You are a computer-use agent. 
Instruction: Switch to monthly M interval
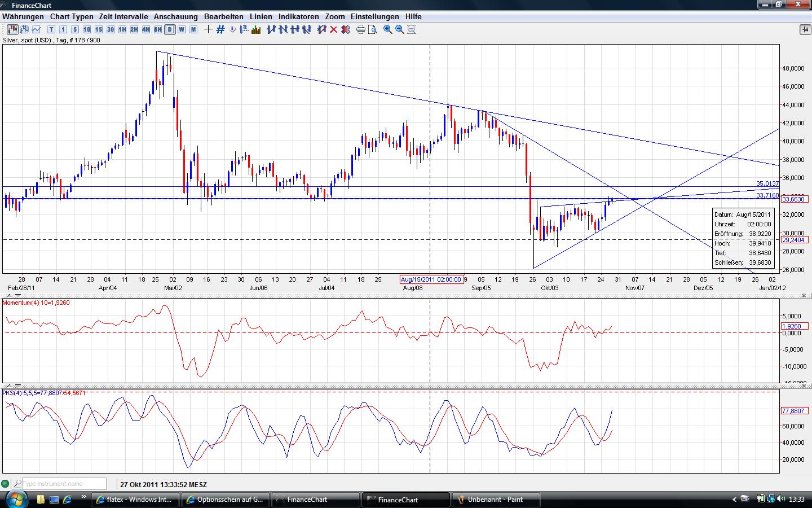point(193,29)
